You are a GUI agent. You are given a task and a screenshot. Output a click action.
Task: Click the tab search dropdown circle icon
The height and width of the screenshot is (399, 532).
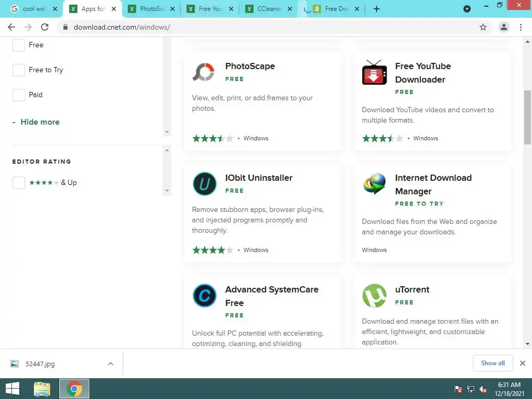tap(467, 9)
